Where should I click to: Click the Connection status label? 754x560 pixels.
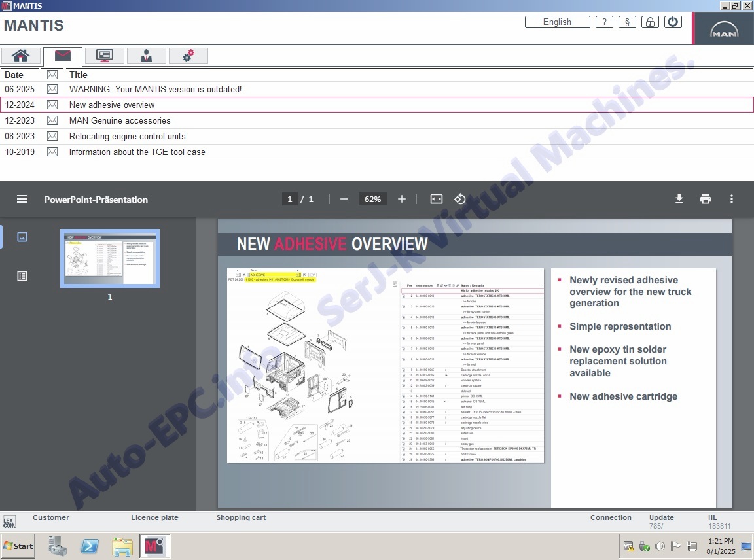(x=611, y=517)
